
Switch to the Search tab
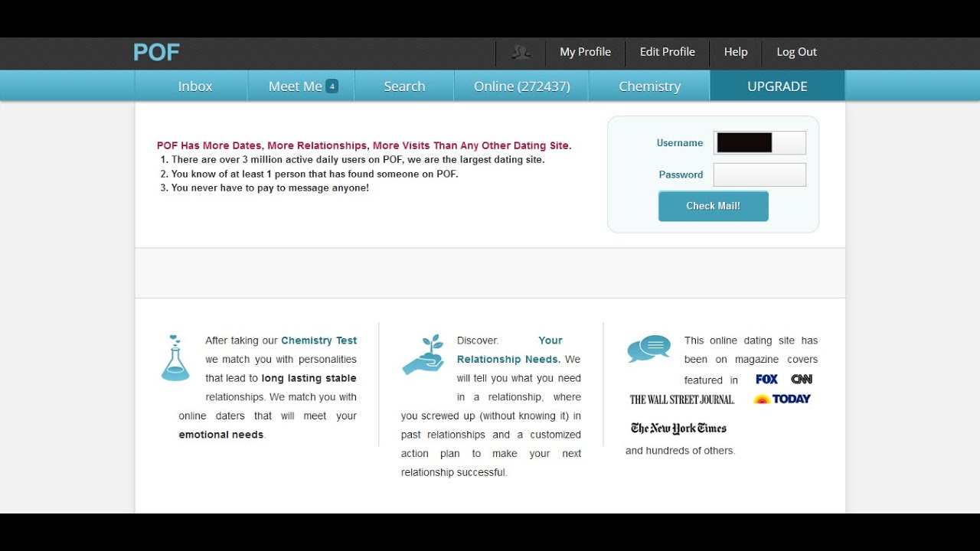pyautogui.click(x=404, y=86)
